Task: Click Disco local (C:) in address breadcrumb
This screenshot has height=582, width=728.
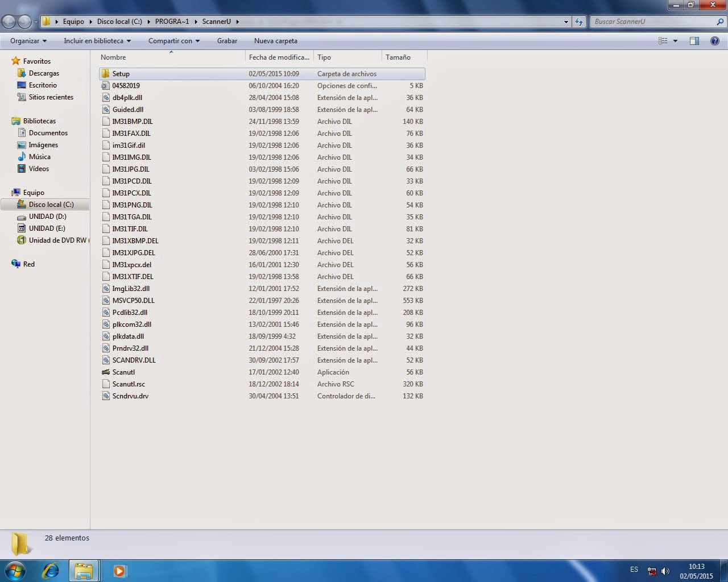Action: [x=119, y=22]
